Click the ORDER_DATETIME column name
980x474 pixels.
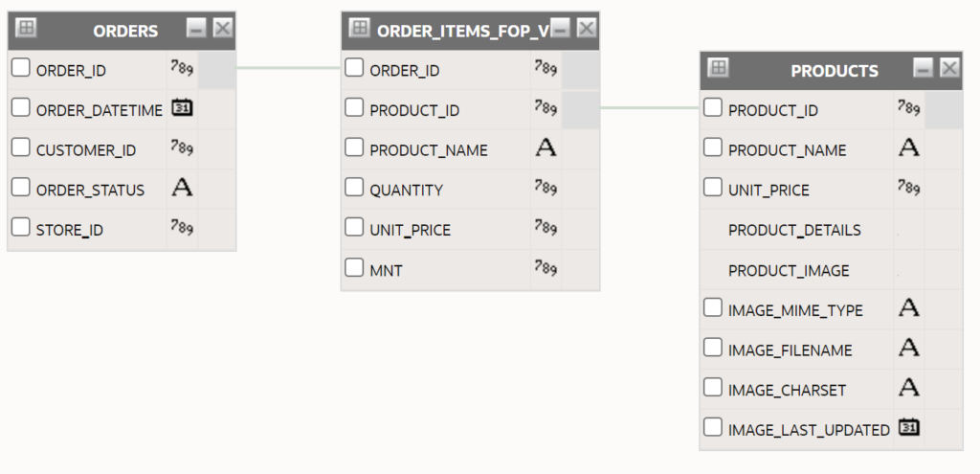pyautogui.click(x=100, y=110)
